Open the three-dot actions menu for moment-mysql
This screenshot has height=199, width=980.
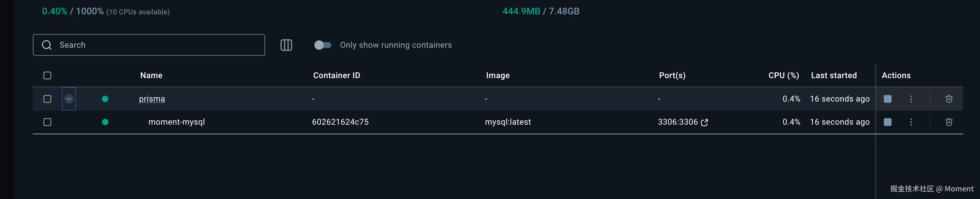pos(911,122)
